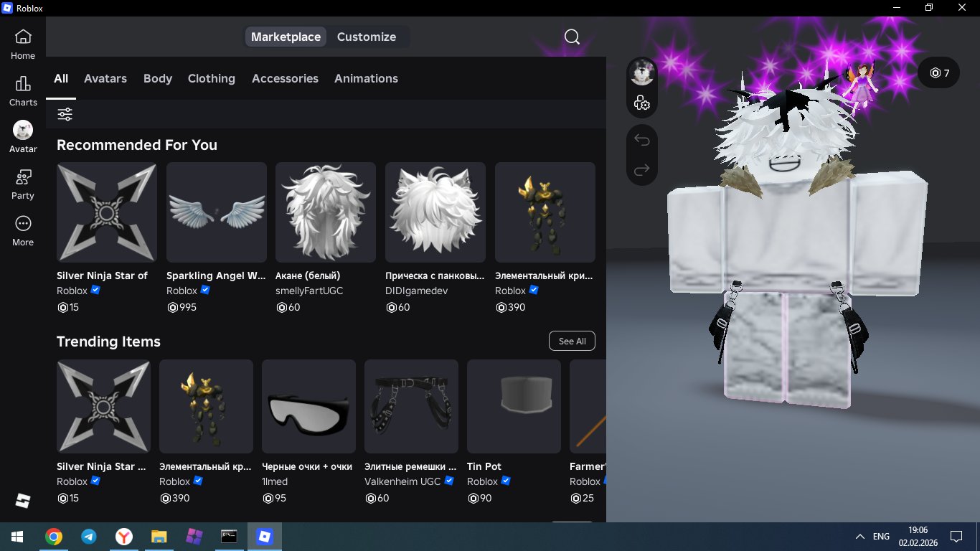
Task: Click See All for Trending Items
Action: [x=572, y=341]
